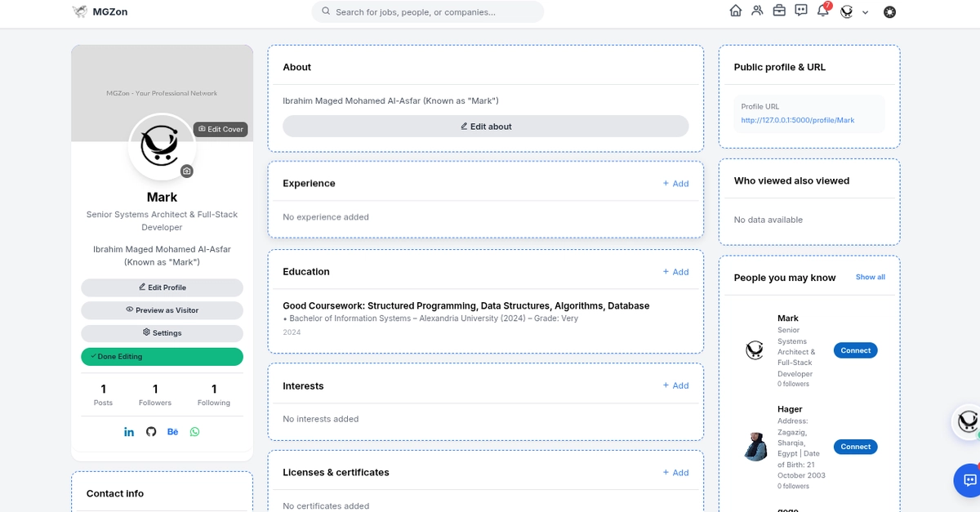
Task: Expand the account dropdown chevron in navbar
Action: pyautogui.click(x=865, y=12)
